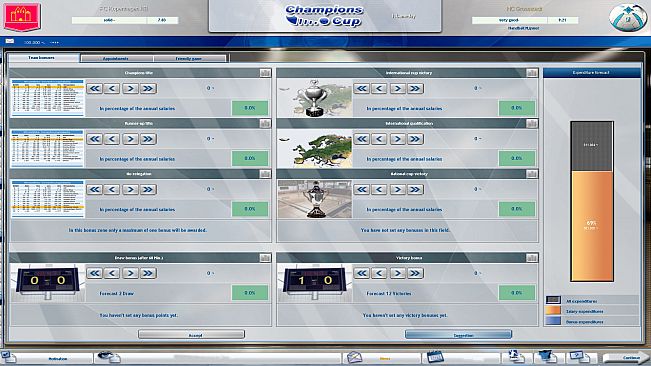Increase No relegation bonus by one step
The height and width of the screenshot is (366, 651).
coord(130,190)
